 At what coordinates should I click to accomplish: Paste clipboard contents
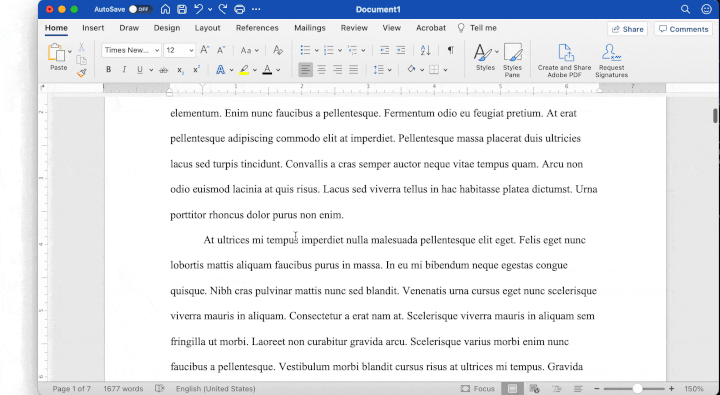(x=58, y=57)
